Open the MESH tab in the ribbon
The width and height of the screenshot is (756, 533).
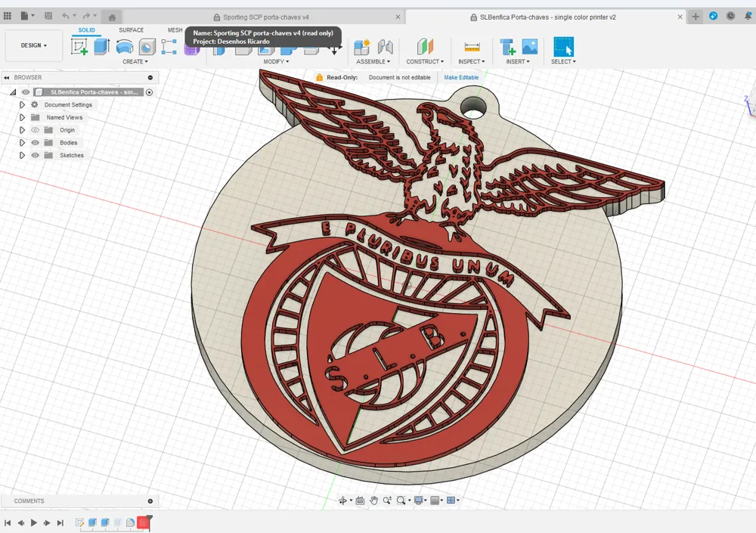click(x=175, y=29)
